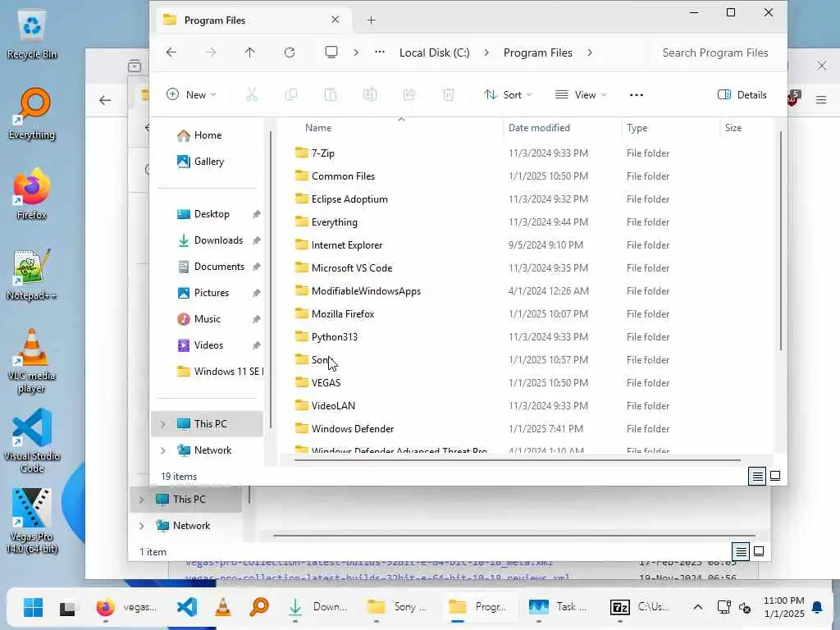Screen dimensions: 840x630
Task: Refresh the Program Files folder
Action: [290, 52]
